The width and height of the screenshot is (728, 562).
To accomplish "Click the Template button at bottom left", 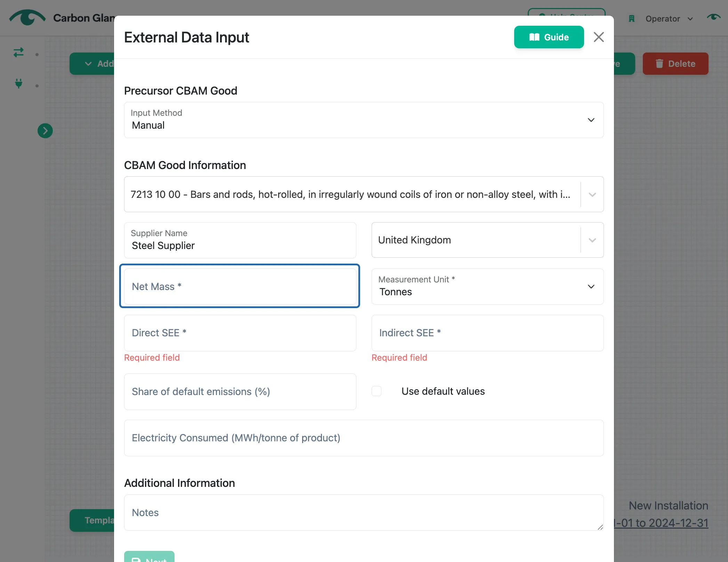I will (x=92, y=520).
